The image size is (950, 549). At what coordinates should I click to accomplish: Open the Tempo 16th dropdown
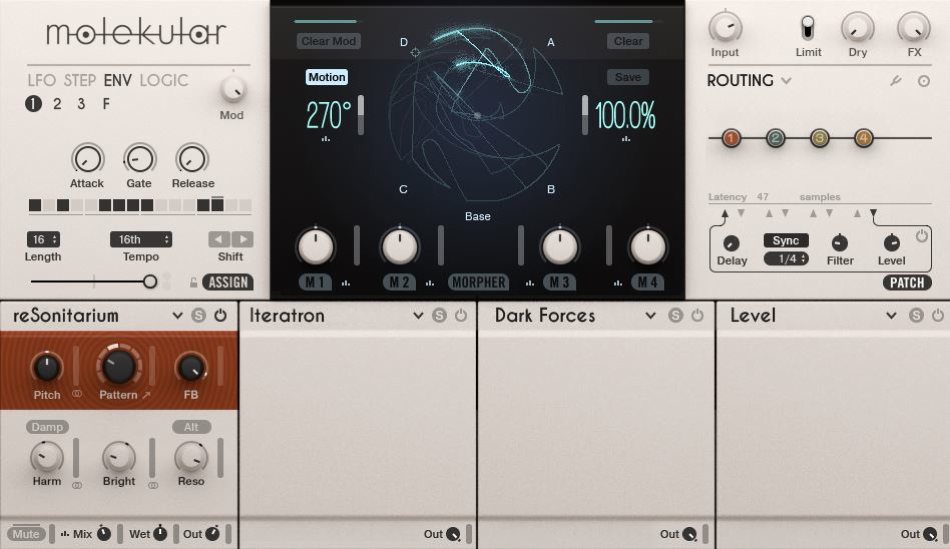(x=140, y=240)
